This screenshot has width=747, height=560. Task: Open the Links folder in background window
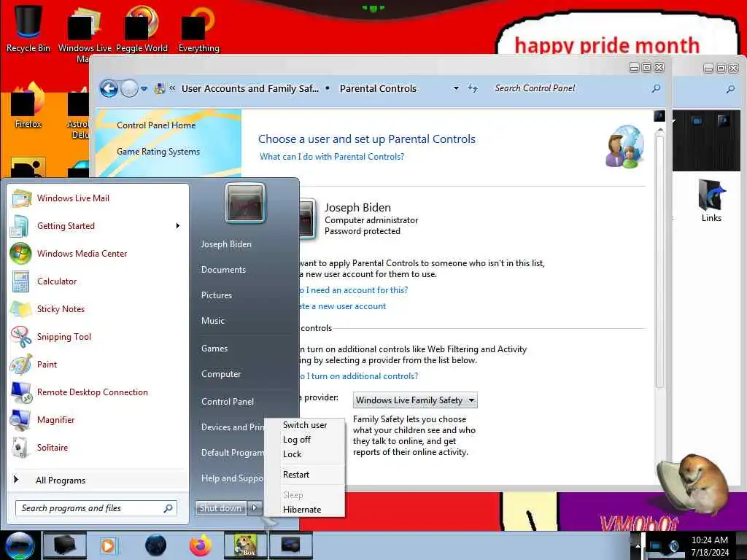711,200
